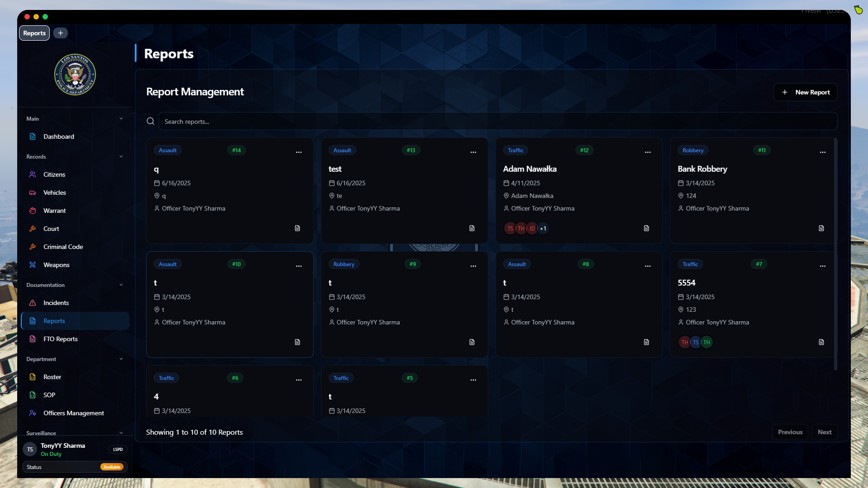868x488 pixels.
Task: Select the Officers Management icon
Action: tap(32, 413)
